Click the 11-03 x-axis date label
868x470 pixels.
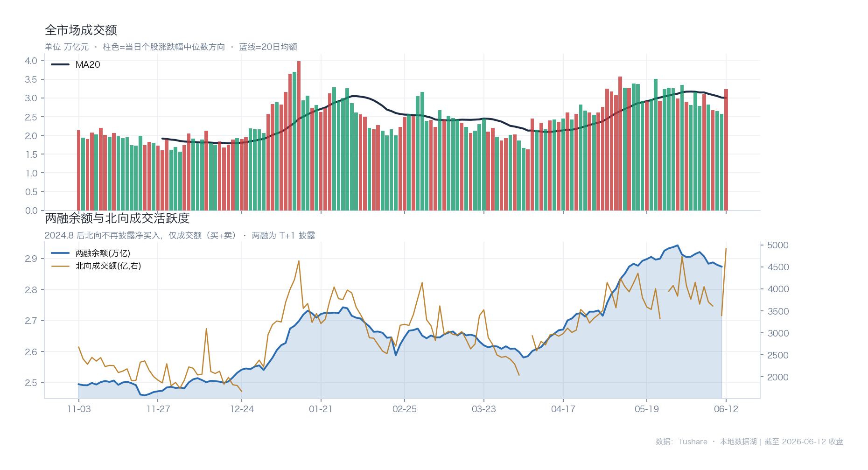tap(79, 409)
